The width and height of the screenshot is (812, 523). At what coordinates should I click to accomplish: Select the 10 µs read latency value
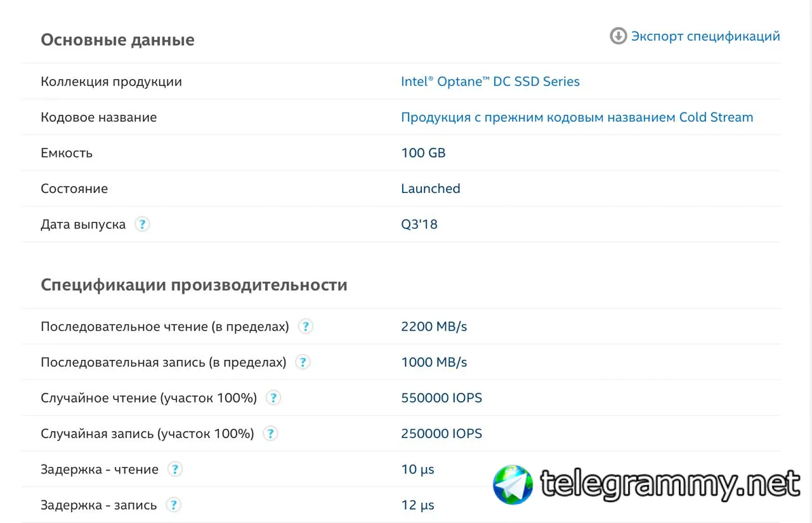point(417,470)
